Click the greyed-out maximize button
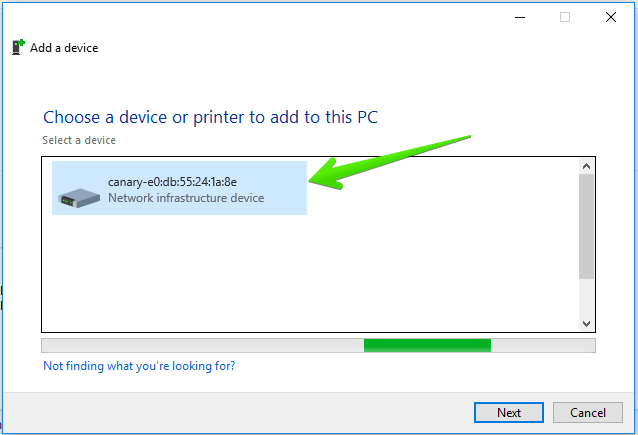The image size is (638, 435). [x=565, y=17]
